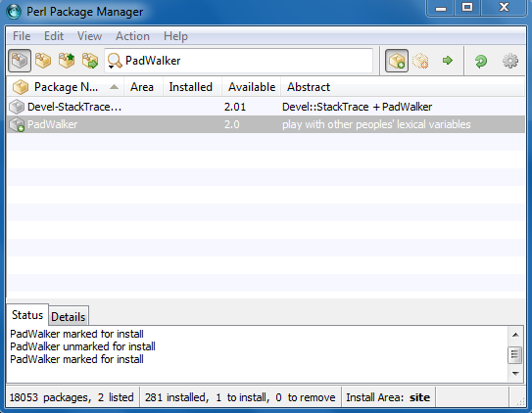Click 'Install Area: site' status entry
The image size is (532, 413).
tap(388, 397)
